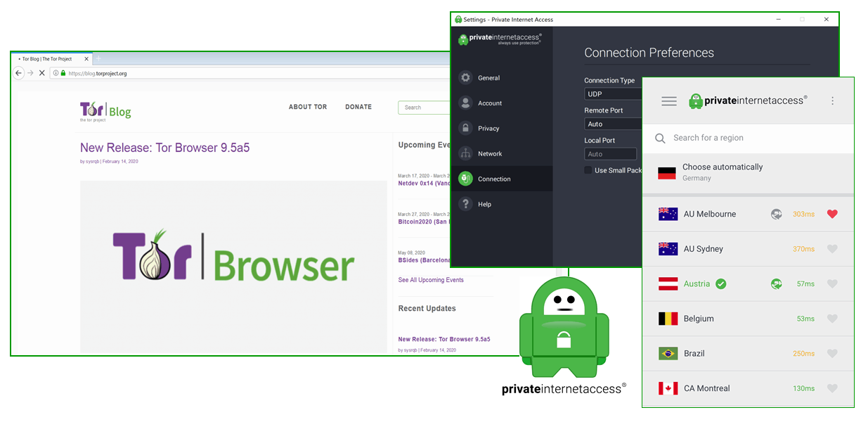868x422 pixels.
Task: Select the AU Melbourne region
Action: [748, 214]
